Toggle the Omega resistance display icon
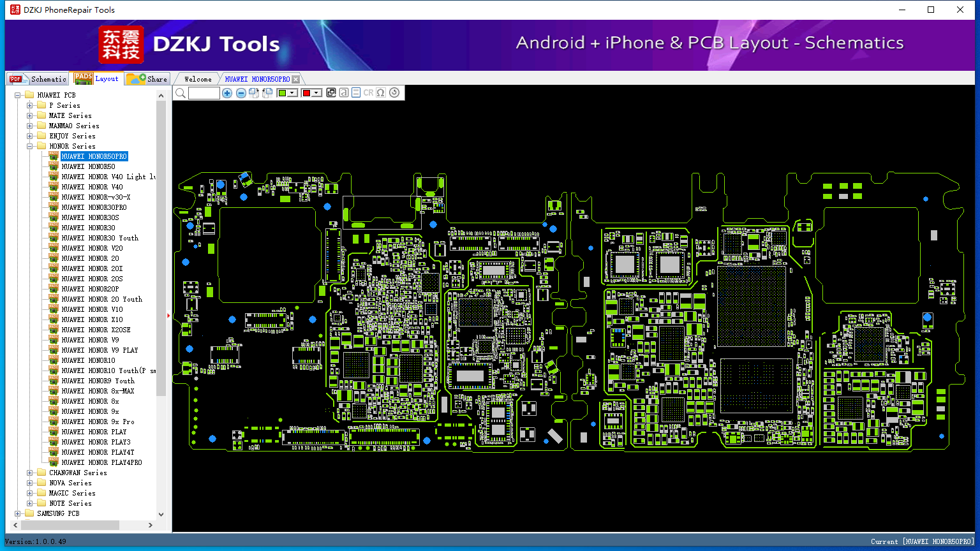Screen dimensions: 980x551 381,93
